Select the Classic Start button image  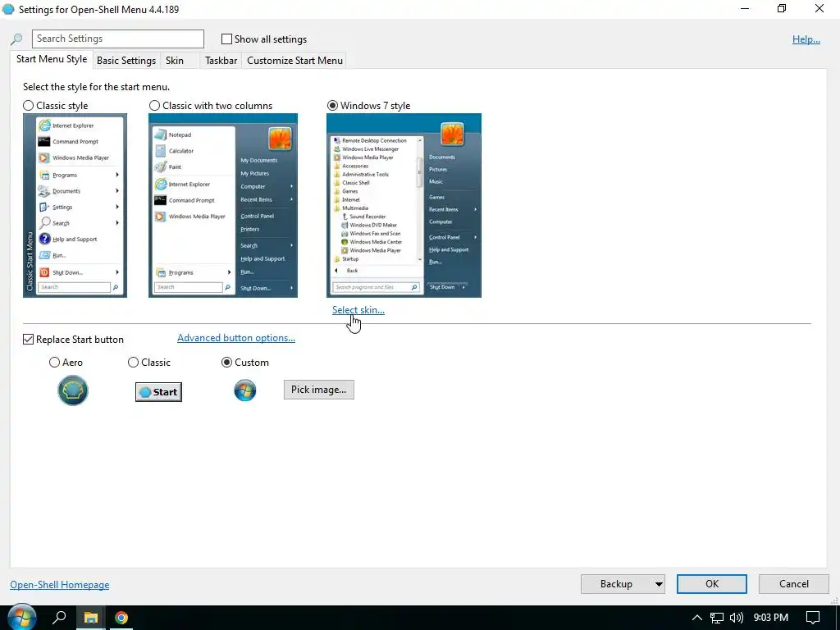pos(158,391)
